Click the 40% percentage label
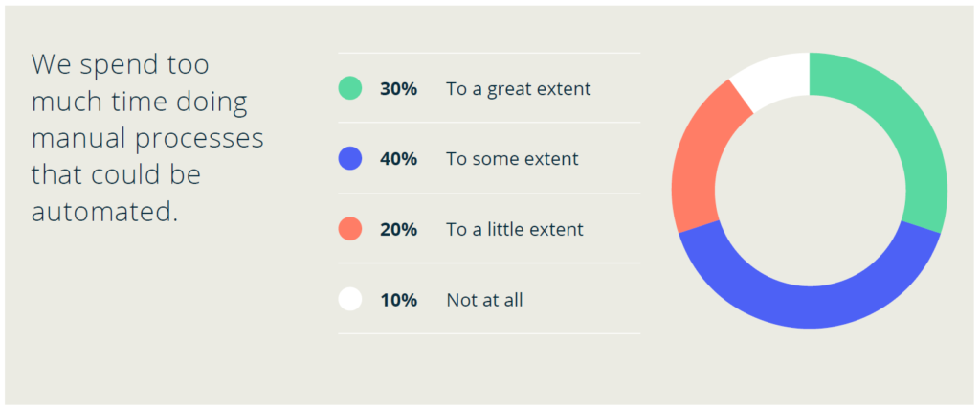The image size is (980, 411). (x=398, y=159)
